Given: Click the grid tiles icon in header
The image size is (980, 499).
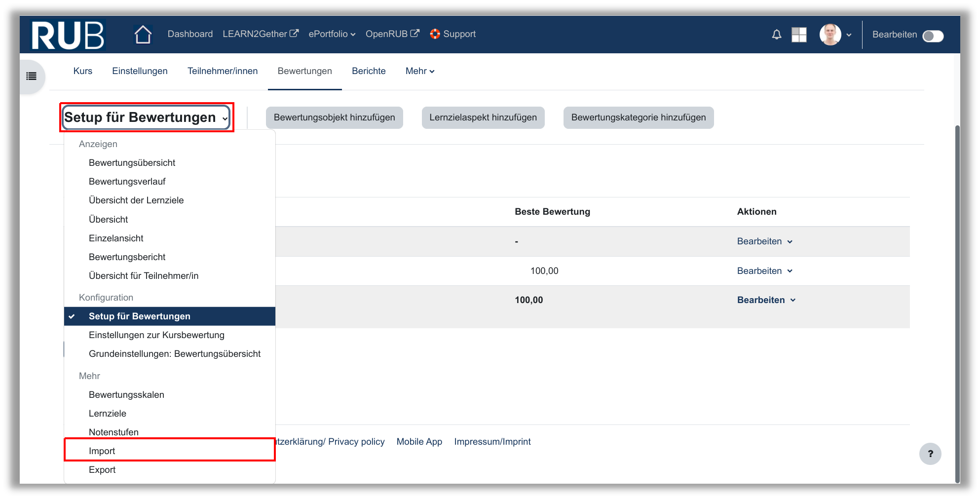Looking at the screenshot, I should [x=798, y=35].
